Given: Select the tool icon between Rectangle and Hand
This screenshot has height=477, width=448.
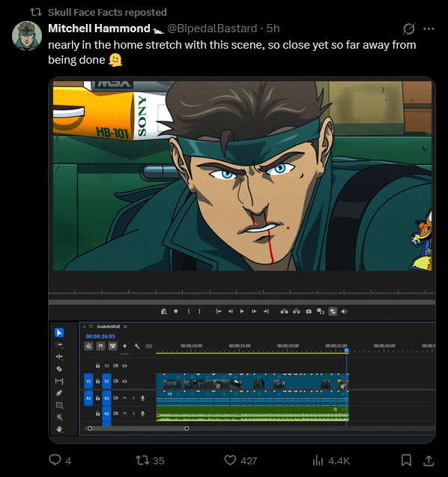Looking at the screenshot, I should [59, 417].
